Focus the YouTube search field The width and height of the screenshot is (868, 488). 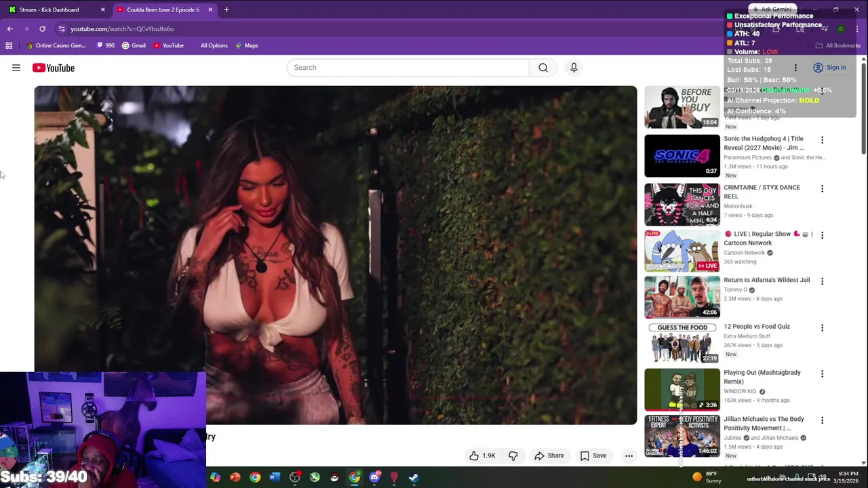point(408,68)
